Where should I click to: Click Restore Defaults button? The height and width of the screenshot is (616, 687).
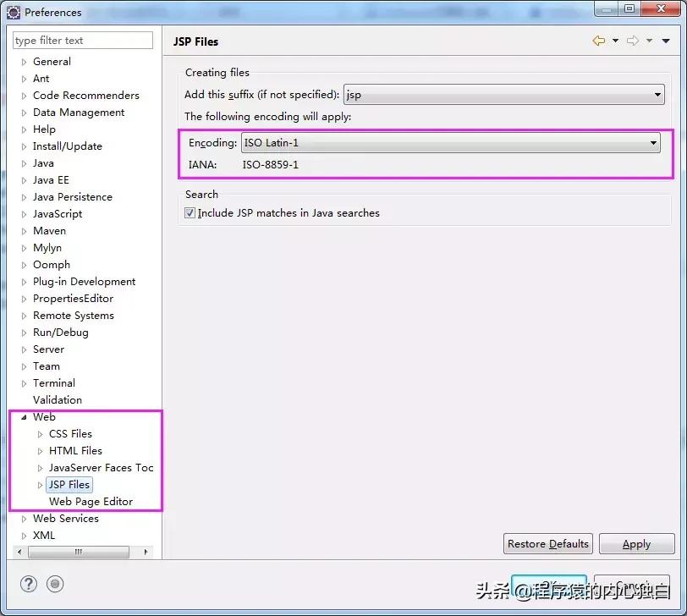547,544
